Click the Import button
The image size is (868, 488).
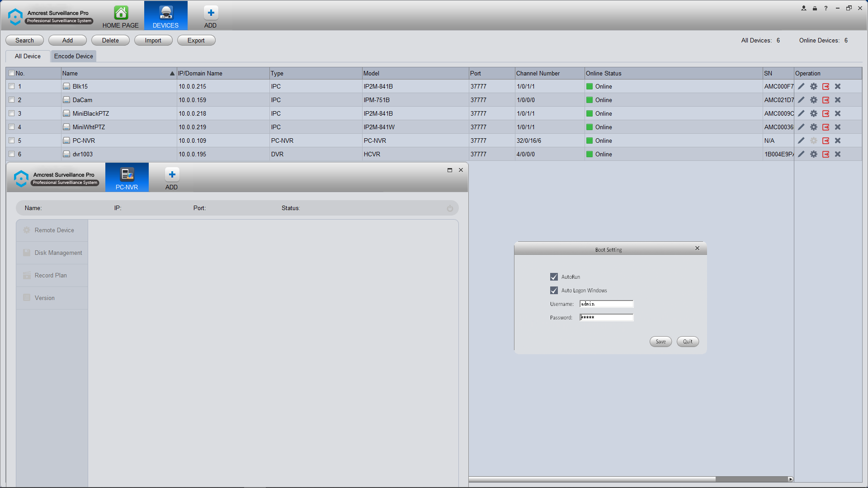[153, 40]
